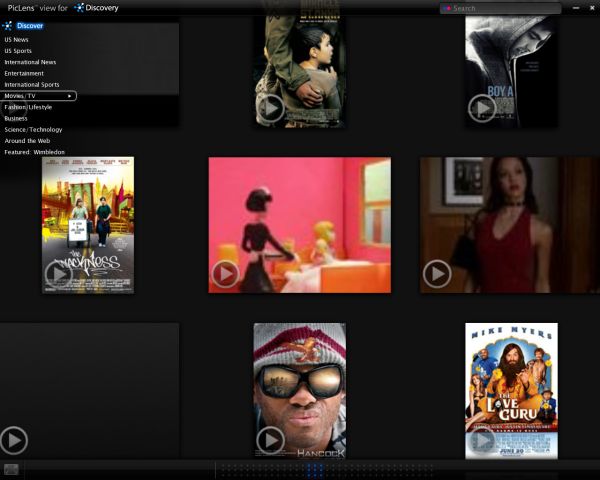Click the search provider icon in search box
Viewport: 600px width, 480px height.
[x=447, y=8]
